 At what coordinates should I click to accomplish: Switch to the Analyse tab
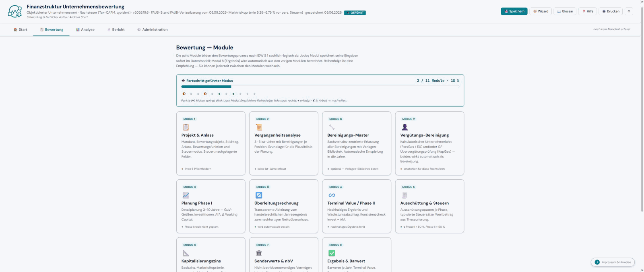[x=85, y=29]
